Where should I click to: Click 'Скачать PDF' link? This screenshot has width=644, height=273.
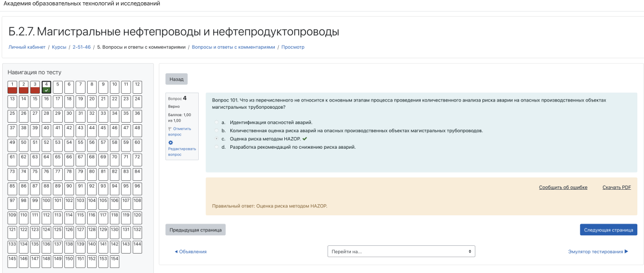coord(616,188)
